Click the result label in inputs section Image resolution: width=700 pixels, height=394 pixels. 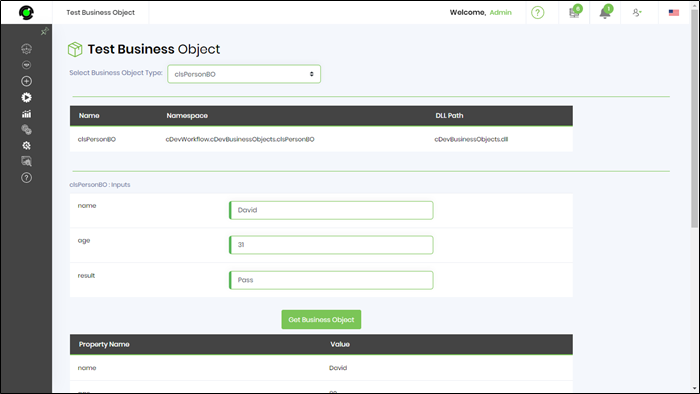86,276
